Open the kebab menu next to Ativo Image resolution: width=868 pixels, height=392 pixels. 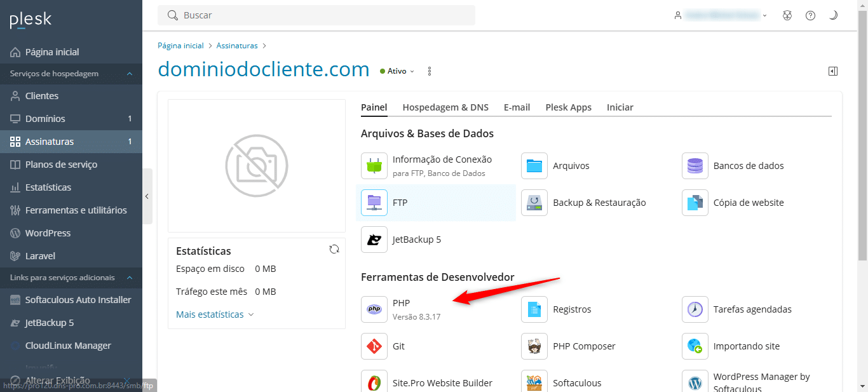430,71
